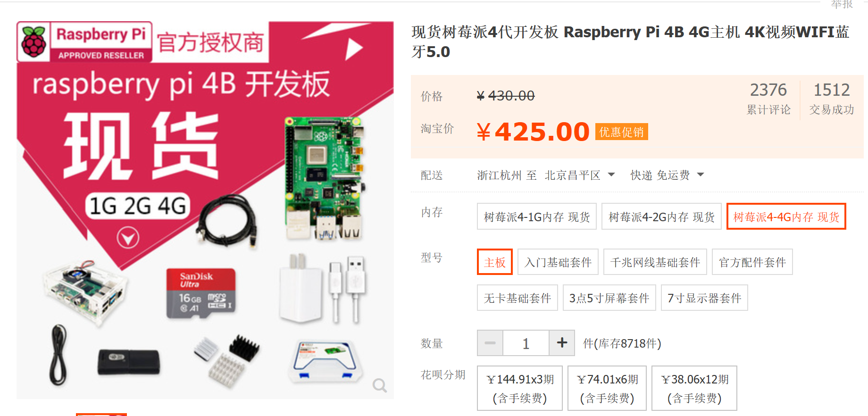Choose the 官方配件套件 model
Screen dimensions: 868x416
[x=752, y=262]
